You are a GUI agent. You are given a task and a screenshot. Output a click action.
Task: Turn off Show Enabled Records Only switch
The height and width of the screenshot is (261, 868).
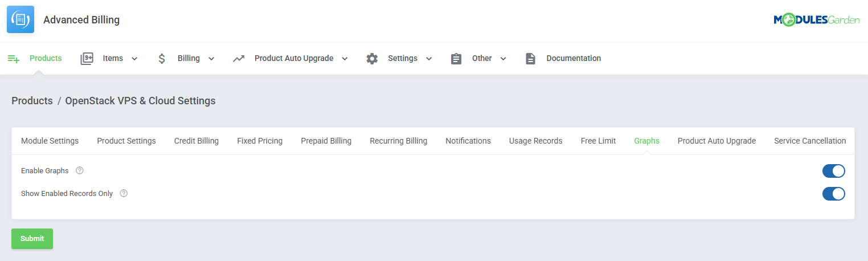click(x=833, y=194)
